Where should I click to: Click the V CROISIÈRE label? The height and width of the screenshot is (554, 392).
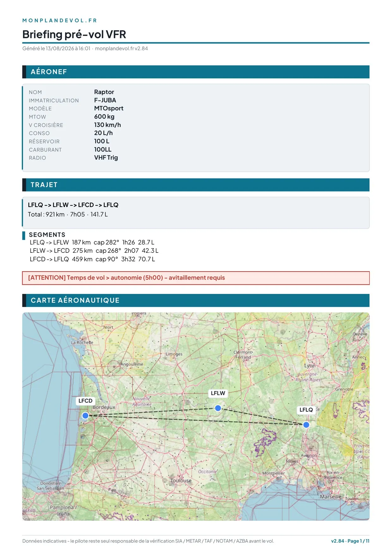[46, 125]
